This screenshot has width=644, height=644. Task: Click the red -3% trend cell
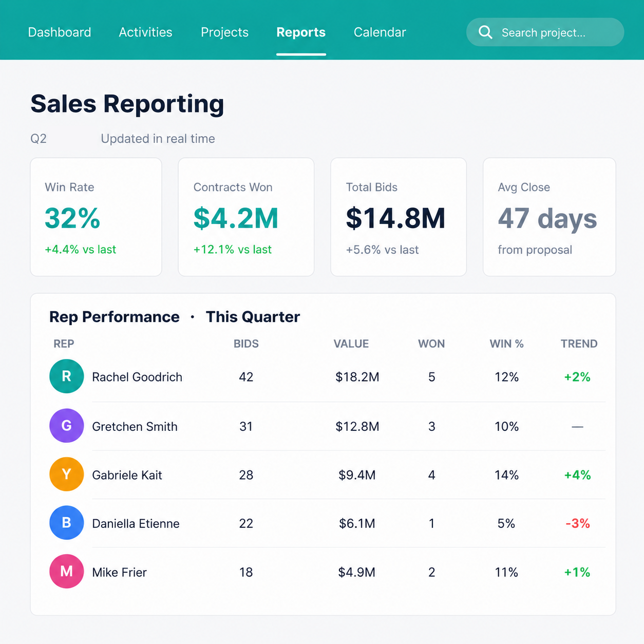click(578, 523)
